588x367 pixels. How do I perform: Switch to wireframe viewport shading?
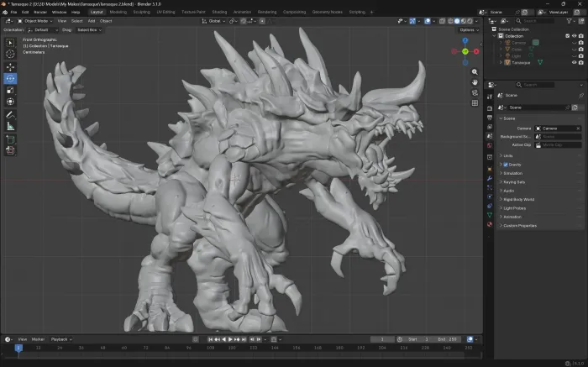451,21
